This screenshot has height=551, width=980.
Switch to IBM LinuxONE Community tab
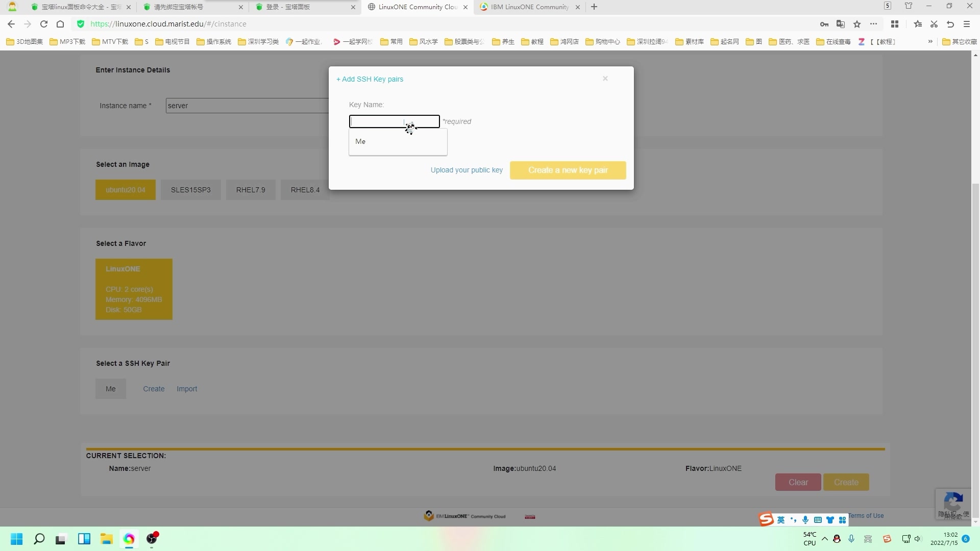coord(529,7)
